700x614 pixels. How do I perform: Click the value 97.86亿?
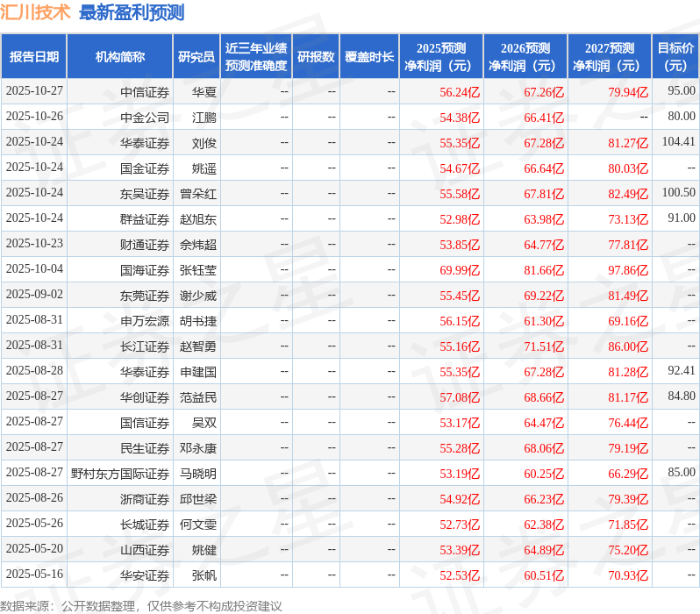coord(628,271)
